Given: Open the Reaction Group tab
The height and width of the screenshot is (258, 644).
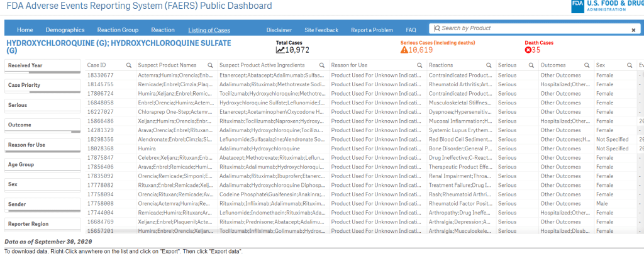Looking at the screenshot, I should (x=118, y=30).
